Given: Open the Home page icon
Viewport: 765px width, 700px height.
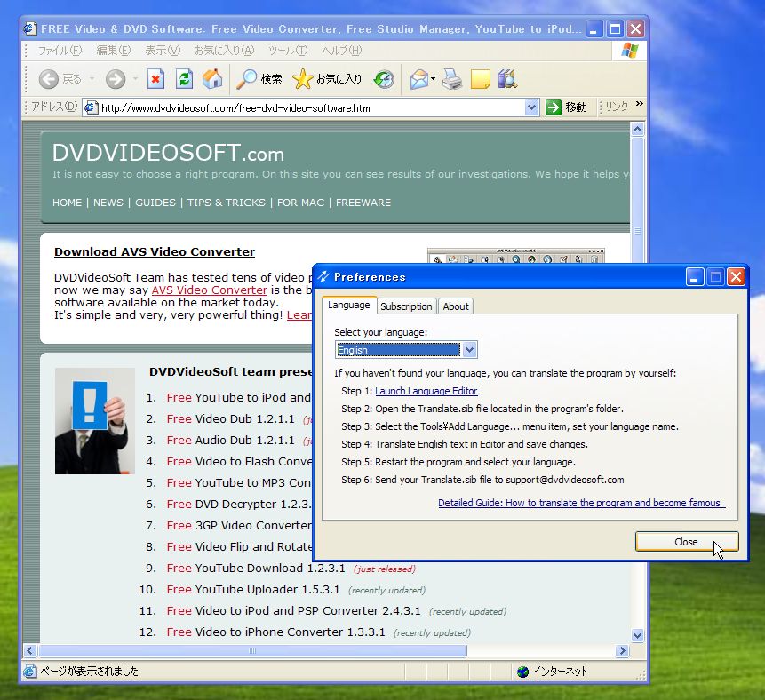Looking at the screenshot, I should 212,79.
